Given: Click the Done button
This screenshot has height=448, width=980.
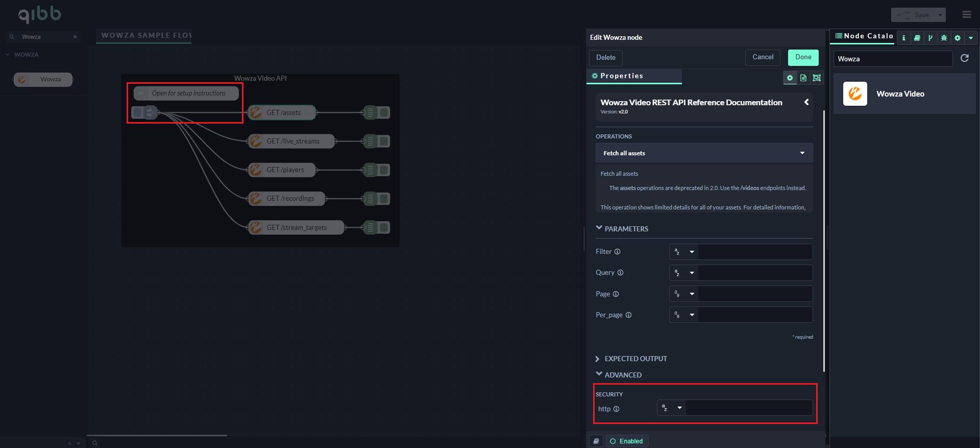Looking at the screenshot, I should pos(803,57).
